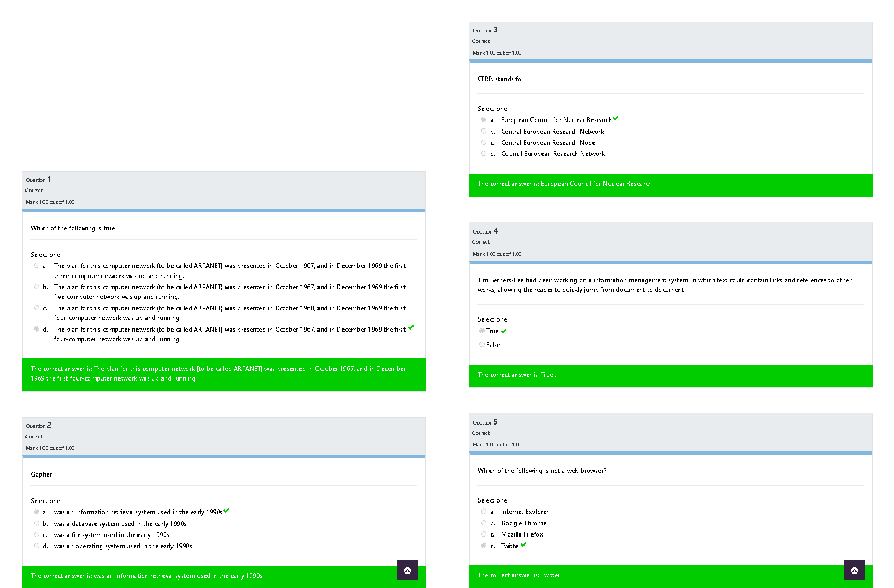
Task: Select 'was a file system' Gopher option
Action: pos(37,534)
